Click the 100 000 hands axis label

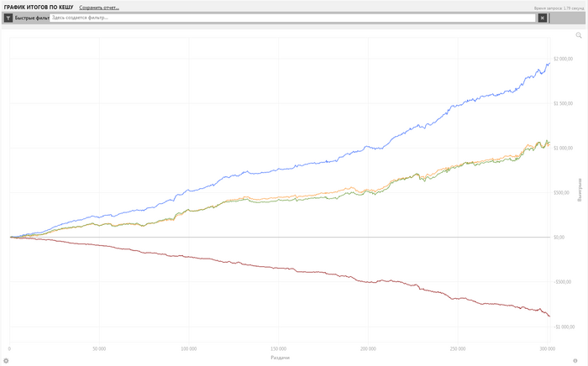189,348
